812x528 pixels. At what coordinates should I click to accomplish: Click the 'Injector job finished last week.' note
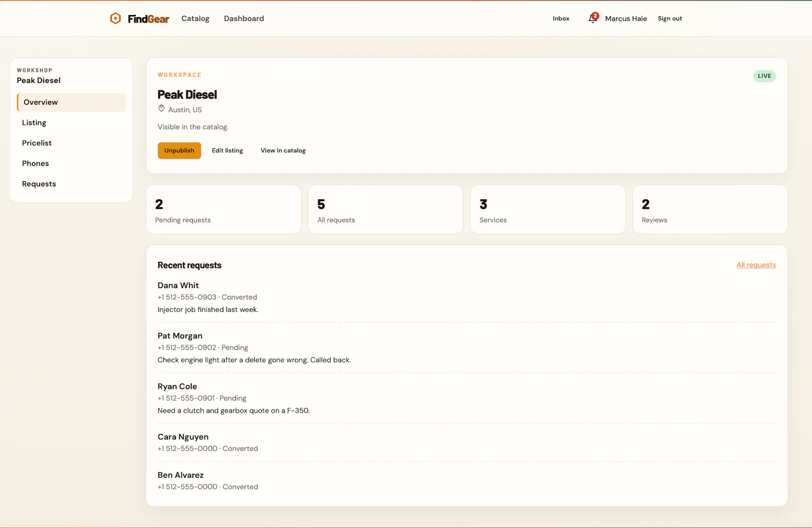[208, 310]
